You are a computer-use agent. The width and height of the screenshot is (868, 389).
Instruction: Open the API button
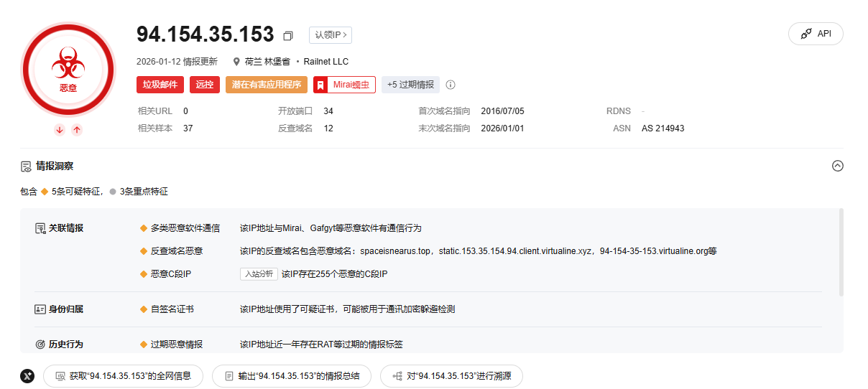(x=816, y=34)
